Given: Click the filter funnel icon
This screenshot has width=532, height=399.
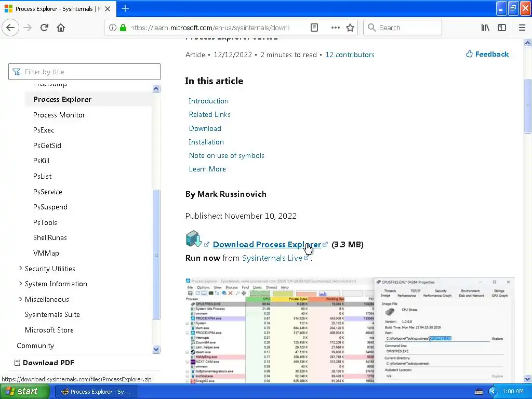Looking at the screenshot, I should (16, 72).
